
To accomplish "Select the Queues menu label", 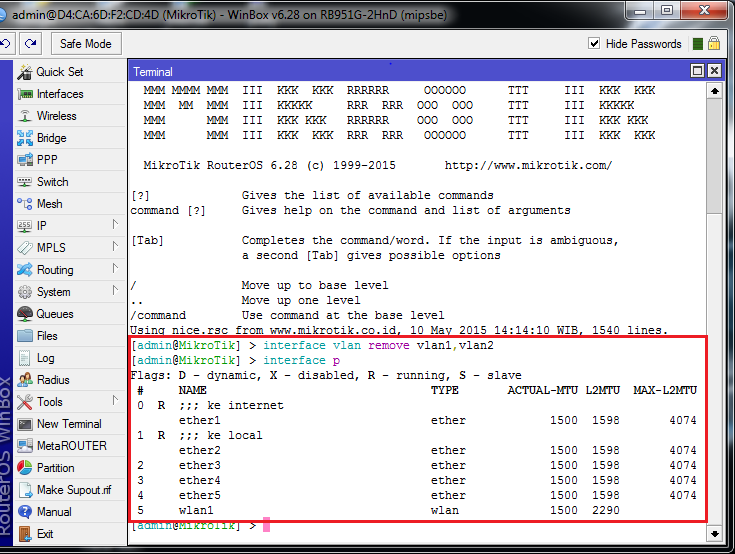I will (55, 314).
